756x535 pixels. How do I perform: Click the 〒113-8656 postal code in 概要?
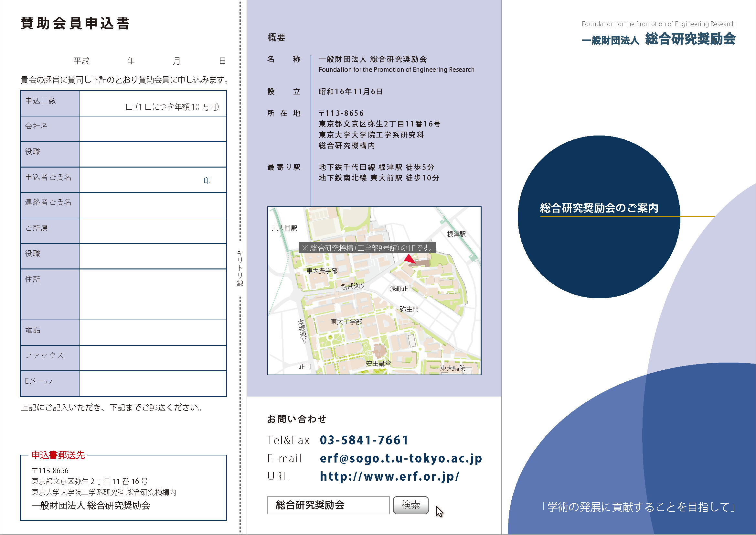pyautogui.click(x=341, y=113)
